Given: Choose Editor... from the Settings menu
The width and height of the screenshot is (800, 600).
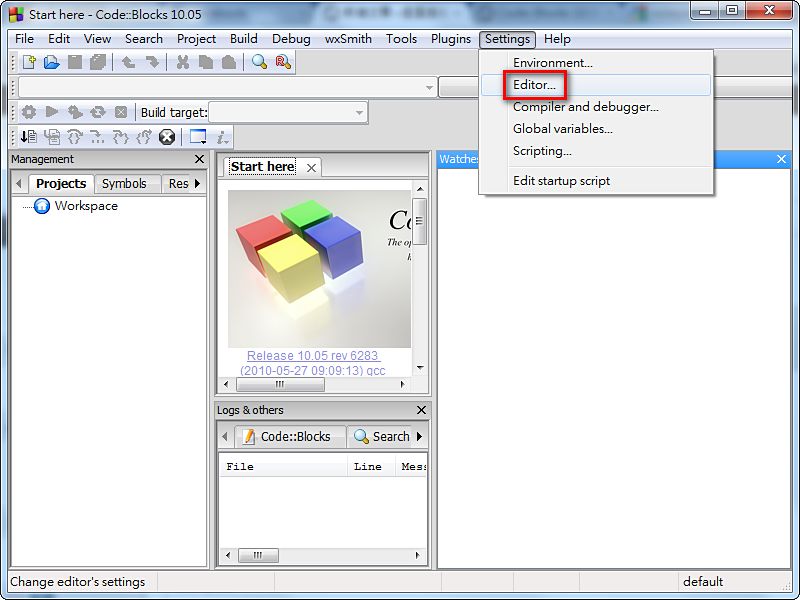Looking at the screenshot, I should click(596, 85).
